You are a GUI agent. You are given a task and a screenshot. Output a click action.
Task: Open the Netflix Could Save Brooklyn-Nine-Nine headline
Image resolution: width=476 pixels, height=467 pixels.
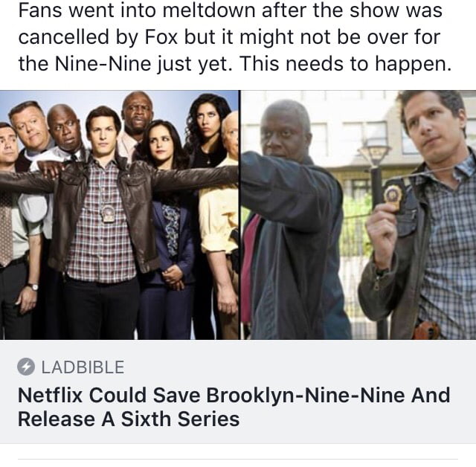click(234, 407)
